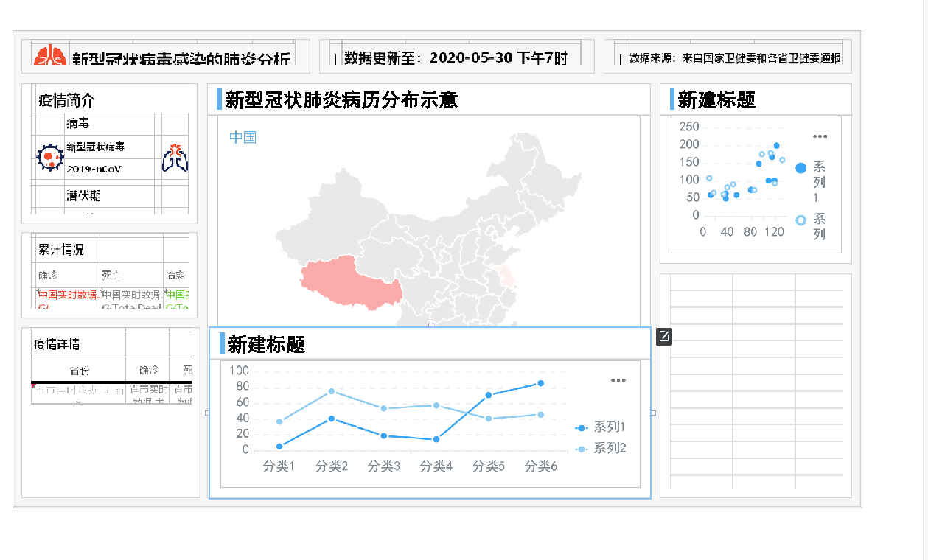Toggle 系列1 legend marker in line chart
Image resolution: width=928 pixels, height=560 pixels.
581,427
